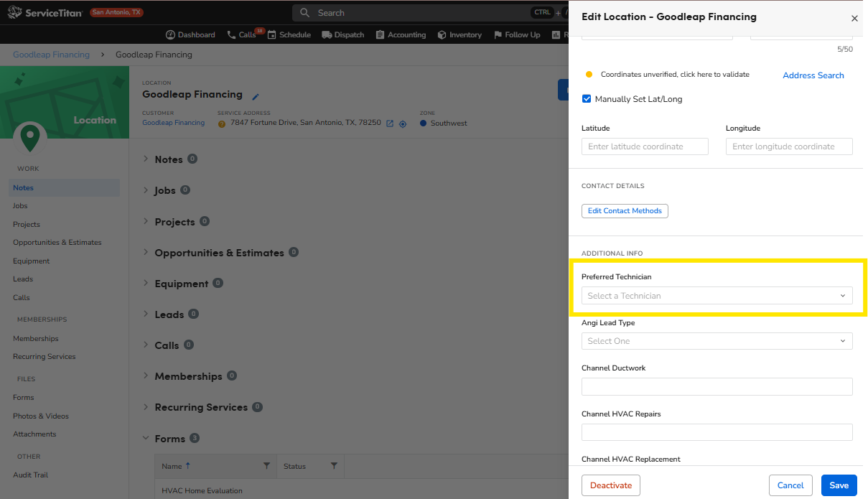
Task: Select Notes in the left sidebar
Action: coord(65,187)
